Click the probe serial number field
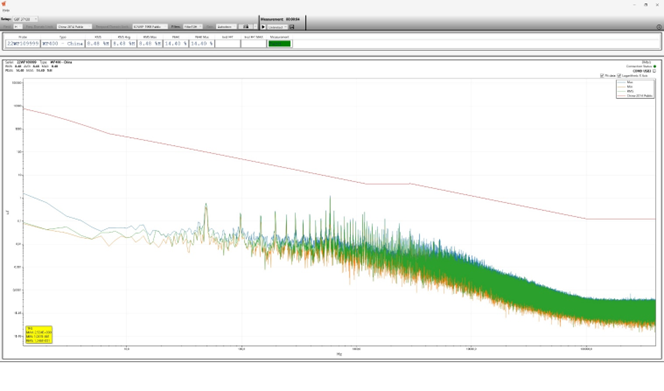Image resolution: width=664 pixels, height=391 pixels. [x=23, y=44]
